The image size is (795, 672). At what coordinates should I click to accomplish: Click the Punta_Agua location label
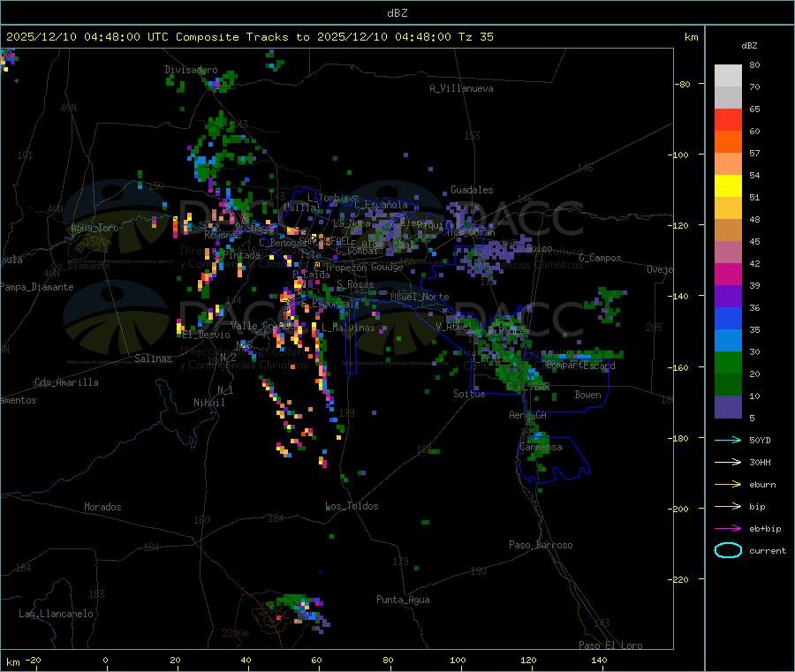tap(403, 600)
